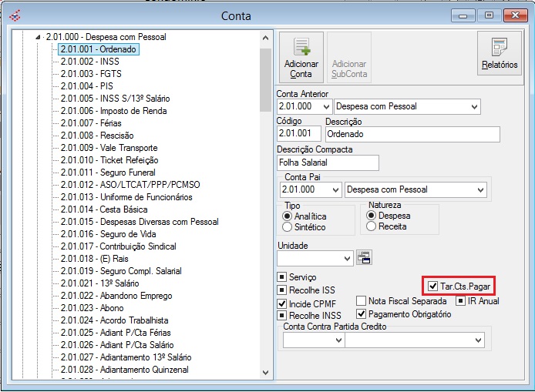Toggle the Tar.Cts.Pagar checkbox
Viewport: 535px width, 392px height.
(x=433, y=286)
